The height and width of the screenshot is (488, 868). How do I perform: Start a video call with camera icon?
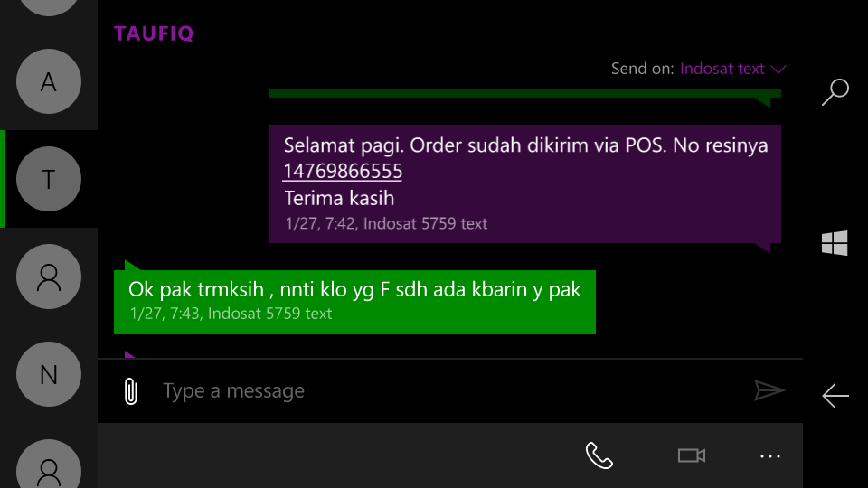click(x=692, y=455)
